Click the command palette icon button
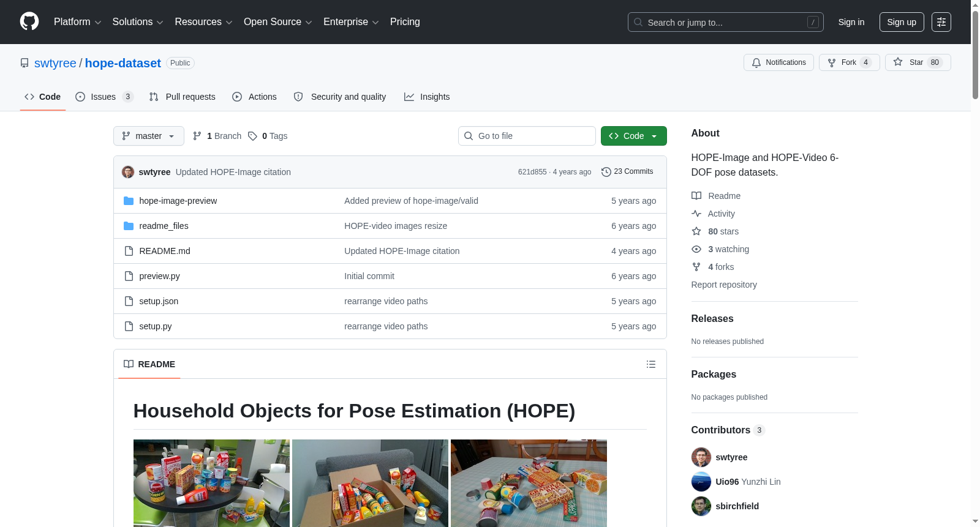This screenshot has width=980, height=527. click(x=941, y=22)
